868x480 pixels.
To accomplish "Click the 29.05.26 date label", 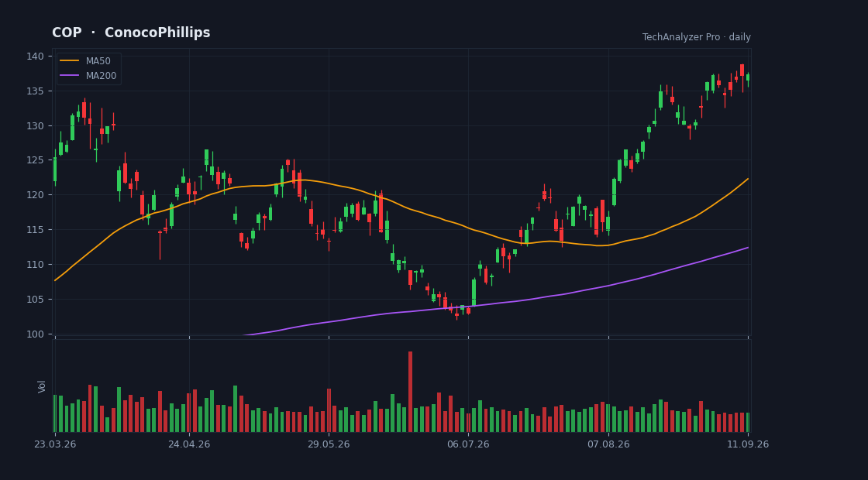I will [329, 444].
